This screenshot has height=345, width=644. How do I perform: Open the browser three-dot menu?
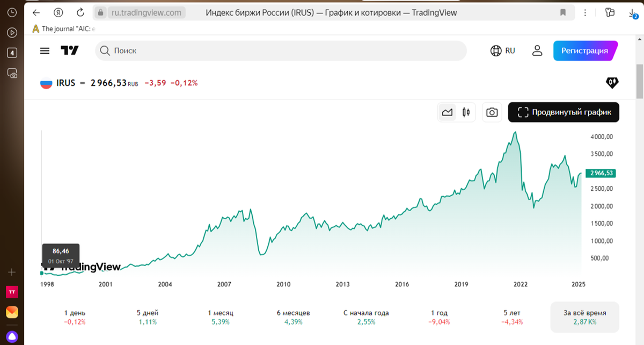(585, 12)
